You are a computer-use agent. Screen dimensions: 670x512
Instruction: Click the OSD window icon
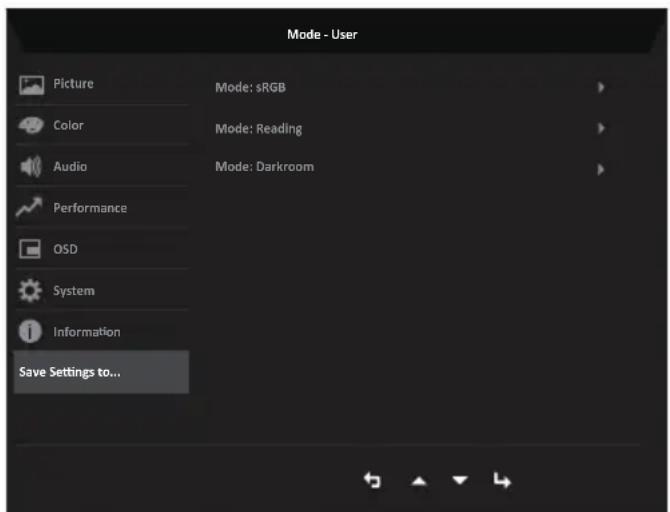[30, 249]
